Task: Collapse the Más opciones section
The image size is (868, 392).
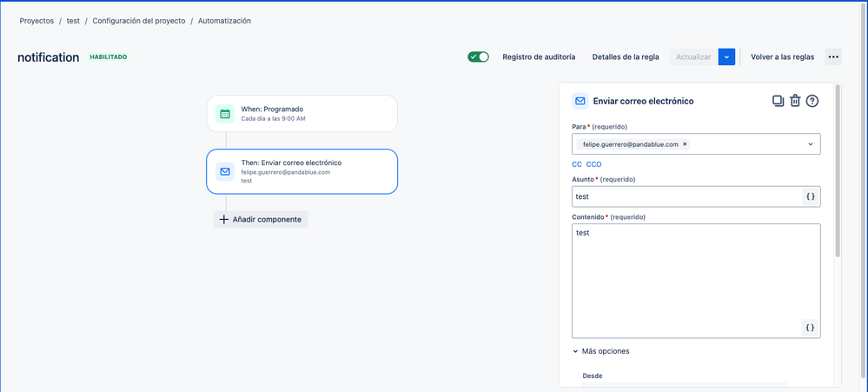Action: [x=600, y=351]
